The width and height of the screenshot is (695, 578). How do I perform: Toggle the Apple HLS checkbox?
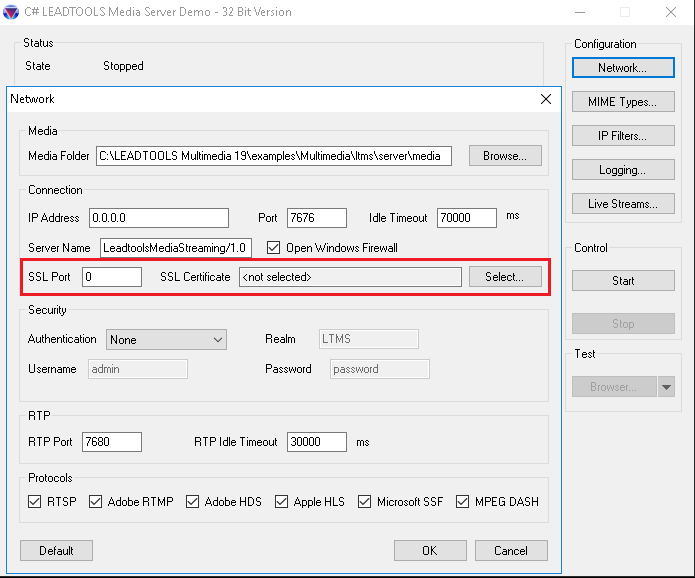281,501
